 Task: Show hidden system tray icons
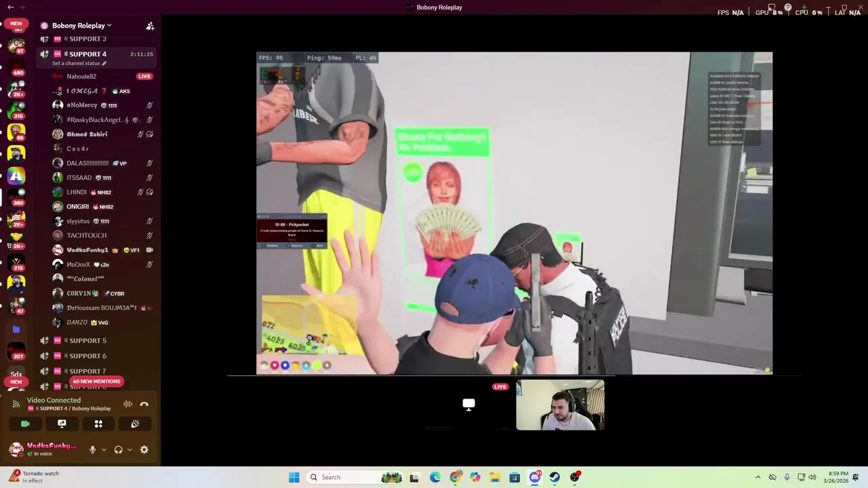tap(757, 477)
